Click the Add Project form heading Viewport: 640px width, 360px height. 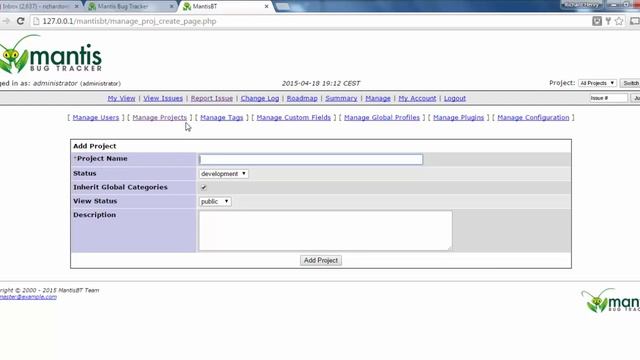95,146
